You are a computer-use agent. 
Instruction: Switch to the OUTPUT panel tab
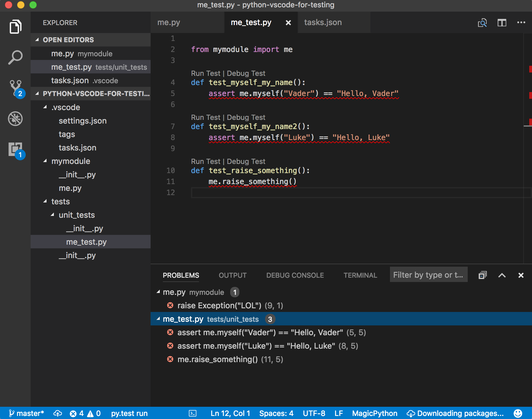[x=233, y=275]
